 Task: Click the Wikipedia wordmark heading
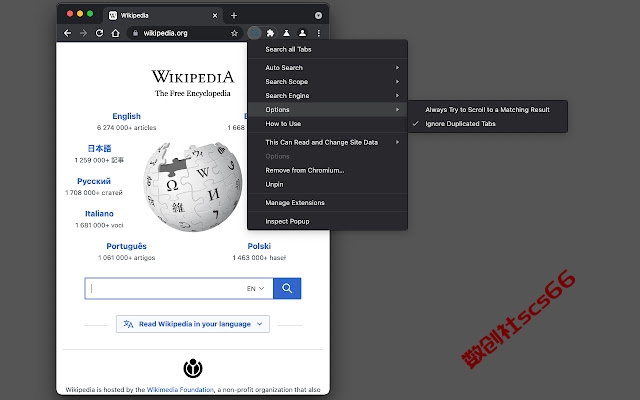coord(193,76)
